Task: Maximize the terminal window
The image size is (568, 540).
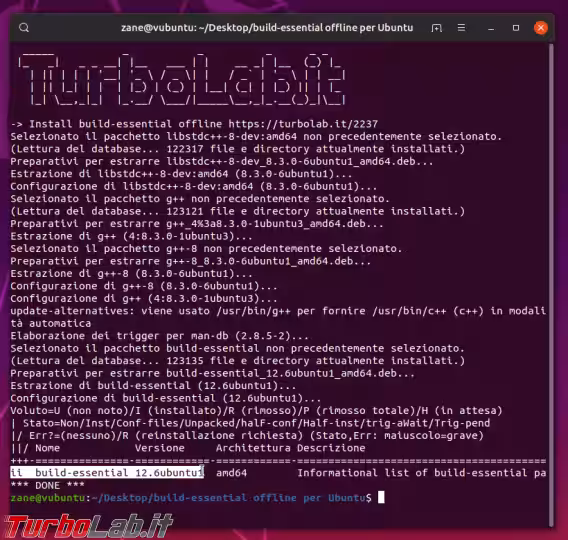Action: click(x=516, y=28)
